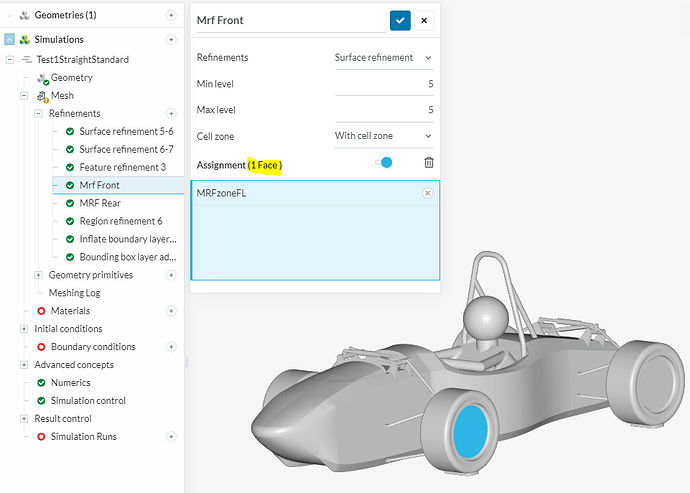Add a boundary condition with the plus icon

click(171, 347)
